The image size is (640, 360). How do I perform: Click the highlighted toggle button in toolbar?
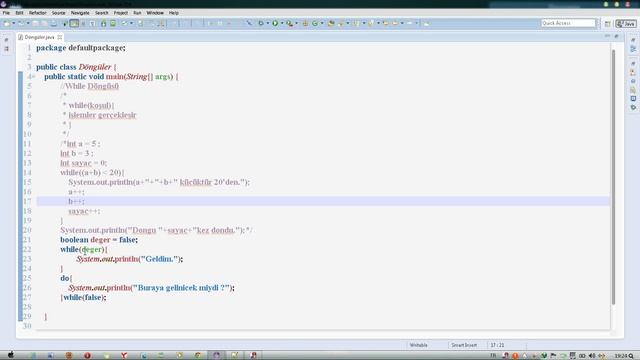(74, 23)
